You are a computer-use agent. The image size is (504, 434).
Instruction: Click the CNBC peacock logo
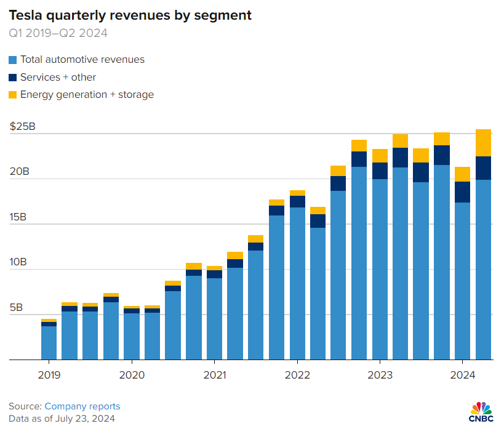[481, 412]
